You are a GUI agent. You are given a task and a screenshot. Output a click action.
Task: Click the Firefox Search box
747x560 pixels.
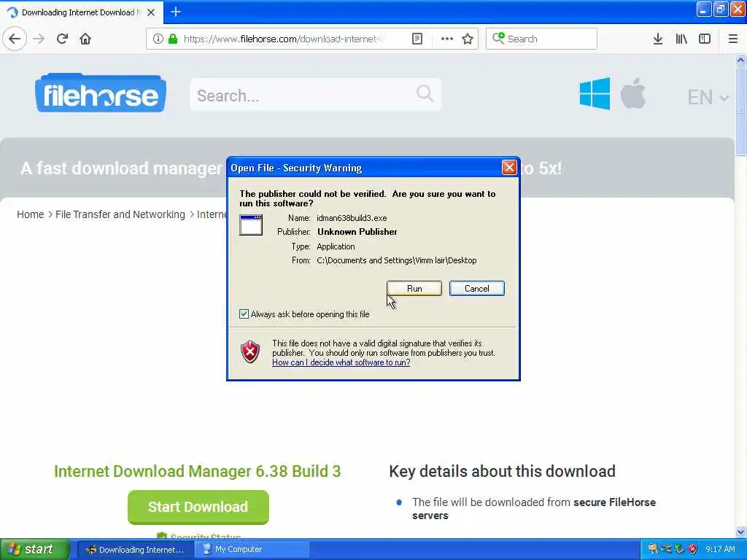541,39
